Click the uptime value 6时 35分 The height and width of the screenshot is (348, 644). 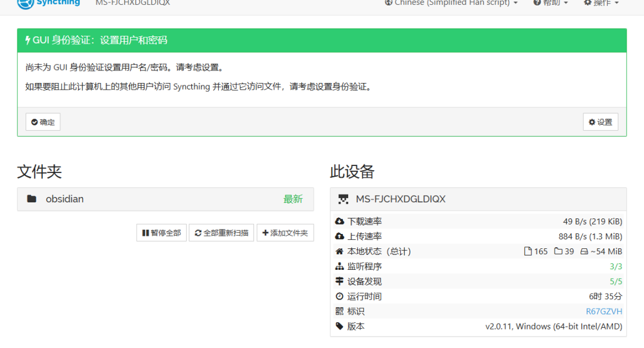tap(605, 296)
